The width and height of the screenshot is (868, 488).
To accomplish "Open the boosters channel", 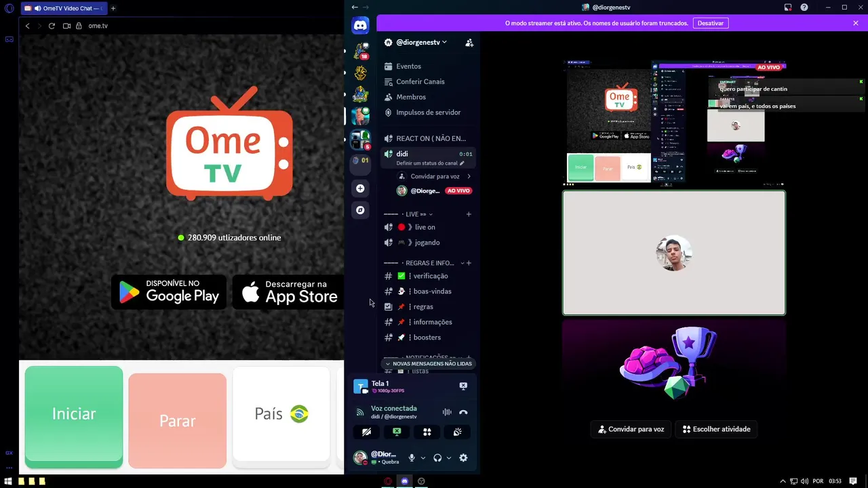I will pos(428,338).
